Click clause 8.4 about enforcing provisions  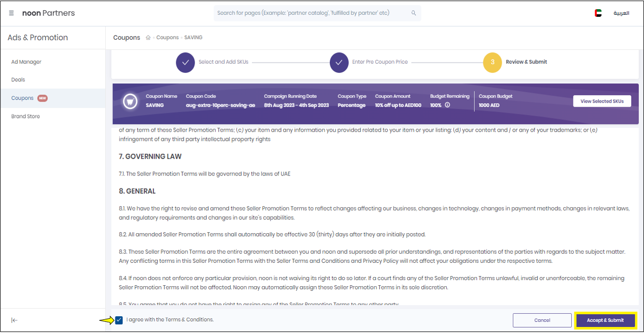coord(372,283)
